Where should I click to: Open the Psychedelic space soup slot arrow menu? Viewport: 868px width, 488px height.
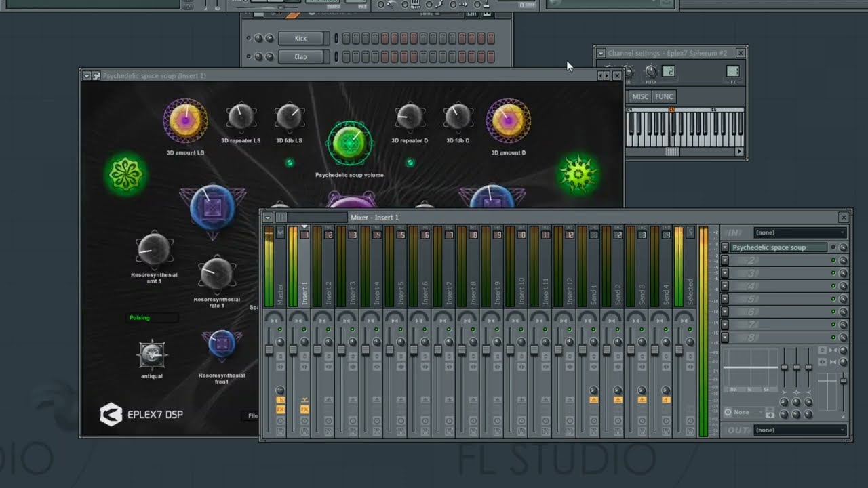coord(725,248)
